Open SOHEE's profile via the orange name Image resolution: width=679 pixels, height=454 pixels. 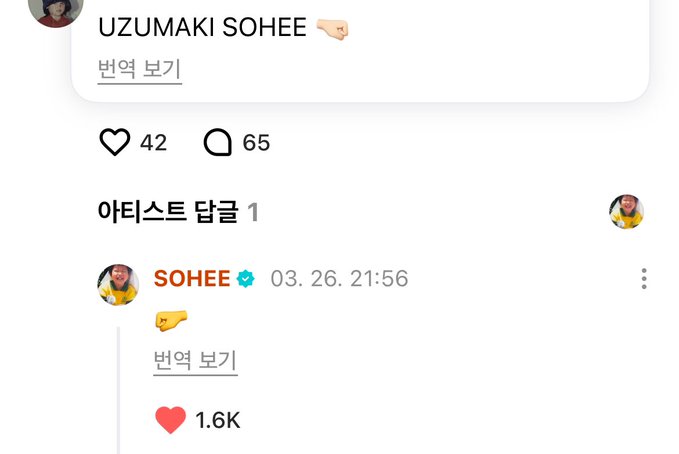(192, 279)
